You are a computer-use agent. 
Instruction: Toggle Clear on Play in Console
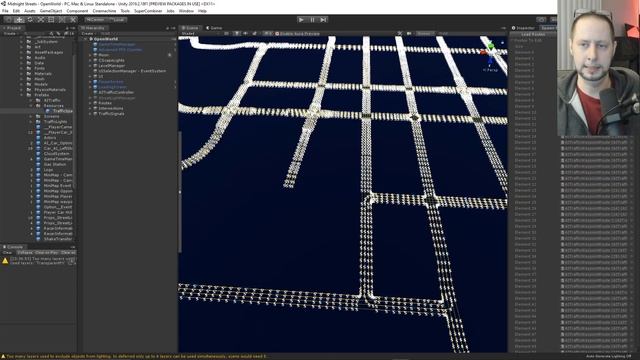coord(47,253)
